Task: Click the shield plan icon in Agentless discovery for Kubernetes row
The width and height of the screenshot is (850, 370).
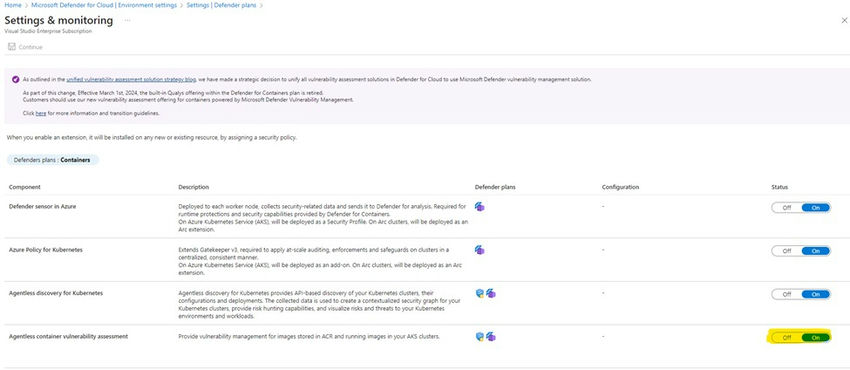Action: pos(479,293)
